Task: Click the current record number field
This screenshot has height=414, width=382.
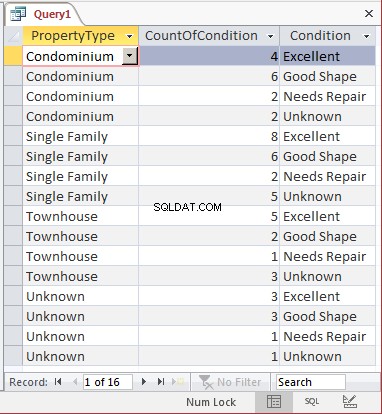Action: click(x=108, y=382)
